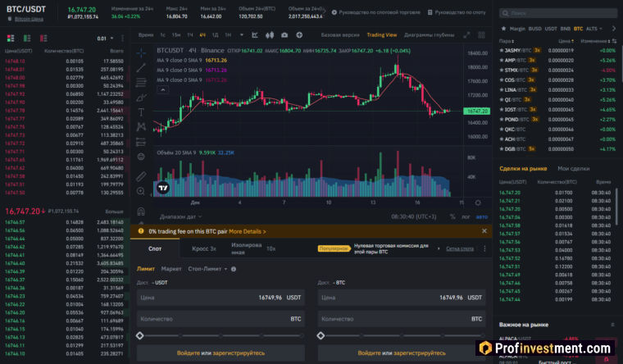Switch to the Market order tab

(x=171, y=269)
